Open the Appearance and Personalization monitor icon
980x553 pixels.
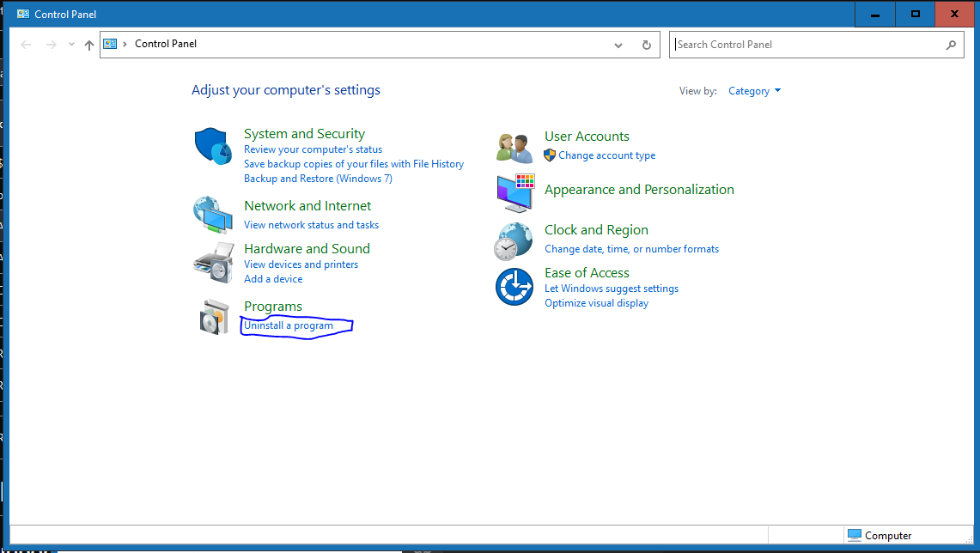[x=515, y=193]
